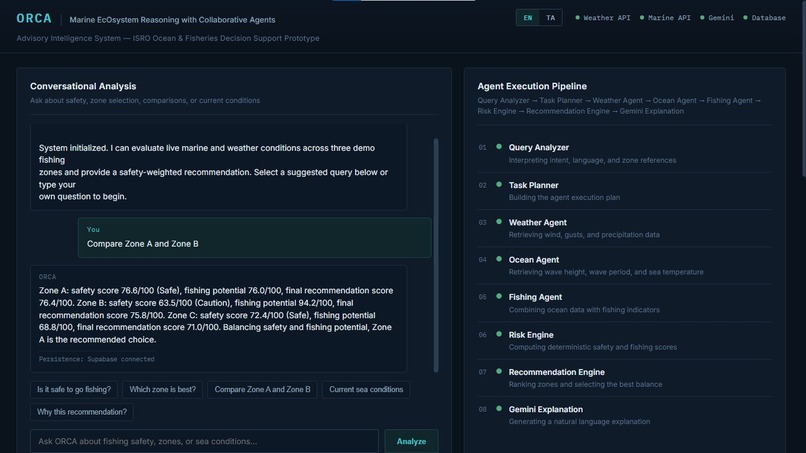806x453 pixels.
Task: Select 'Compare Zone A and Zone B' suggestion chip
Action: pos(263,390)
